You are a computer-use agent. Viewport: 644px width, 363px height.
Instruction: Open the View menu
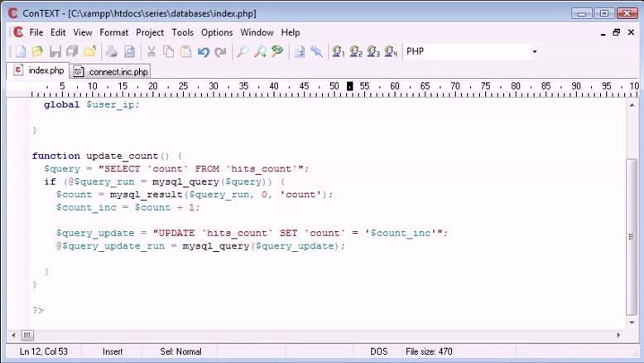pos(83,32)
